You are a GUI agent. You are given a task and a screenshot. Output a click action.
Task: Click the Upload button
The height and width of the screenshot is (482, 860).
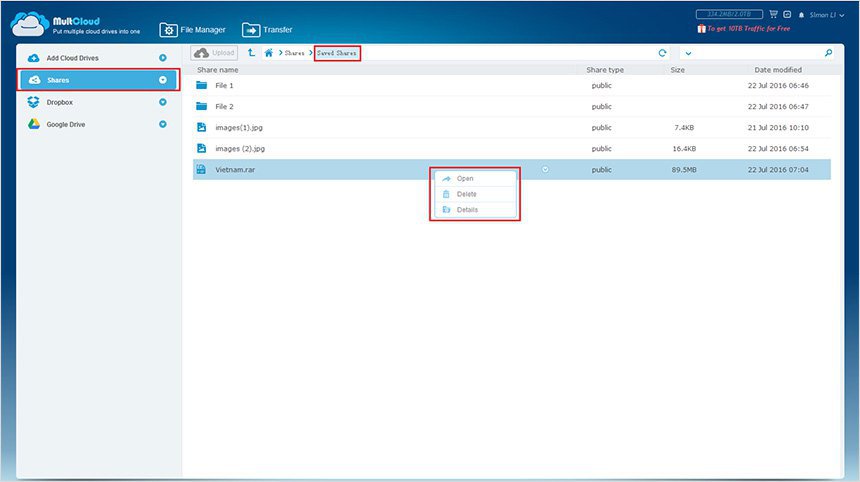tap(214, 52)
